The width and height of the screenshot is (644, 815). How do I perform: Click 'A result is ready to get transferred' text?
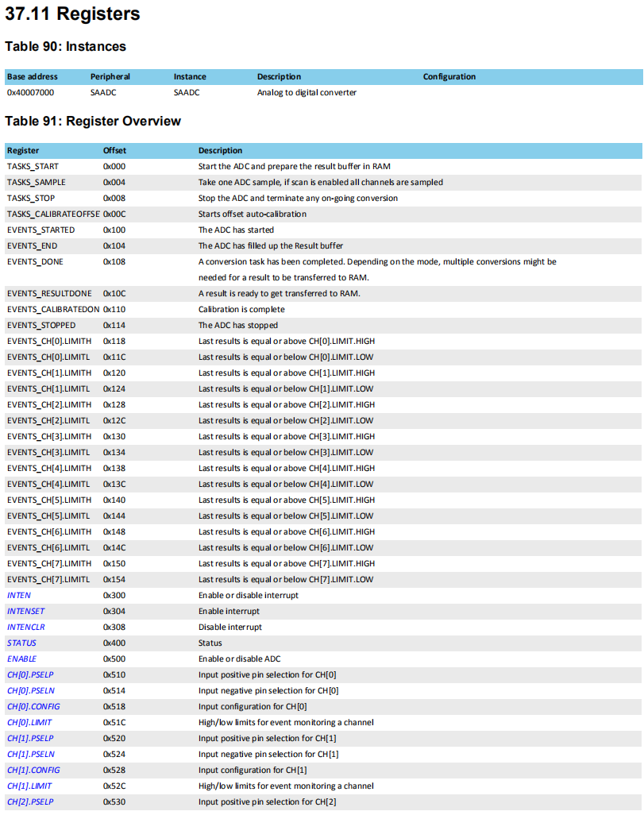pos(279,294)
